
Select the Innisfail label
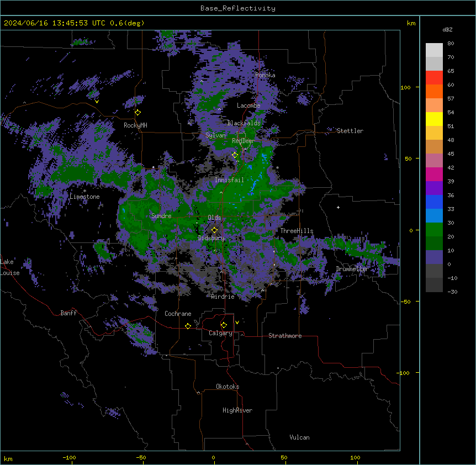pyautogui.click(x=229, y=180)
